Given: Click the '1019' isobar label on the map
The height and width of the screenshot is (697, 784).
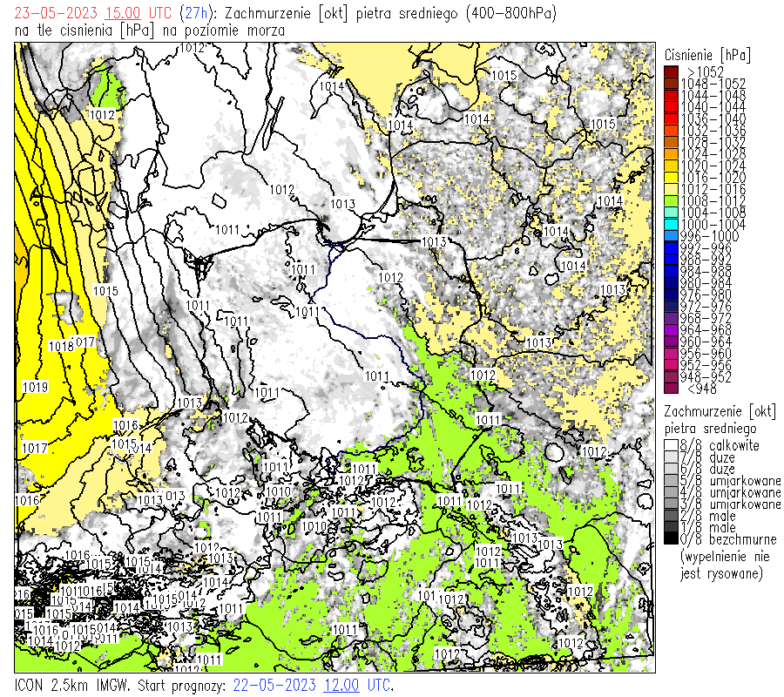Looking at the screenshot, I should (x=36, y=387).
